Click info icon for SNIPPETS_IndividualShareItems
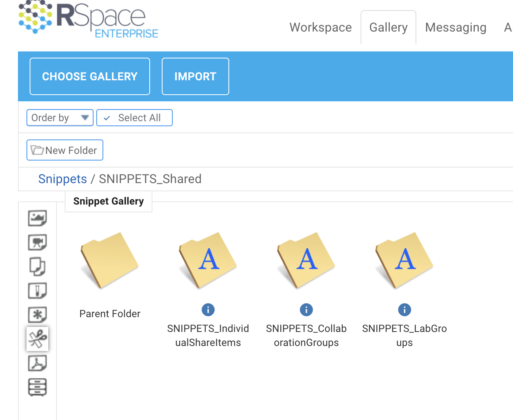 tap(208, 310)
